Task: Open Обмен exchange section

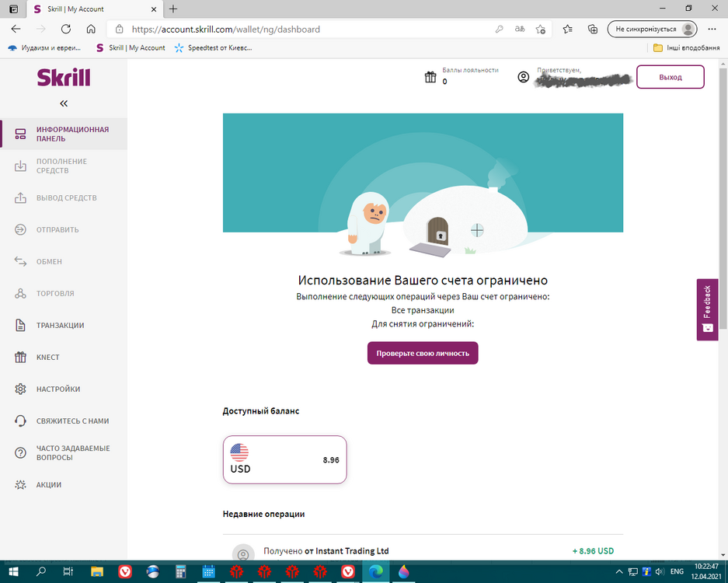Action: pyautogui.click(x=64, y=261)
